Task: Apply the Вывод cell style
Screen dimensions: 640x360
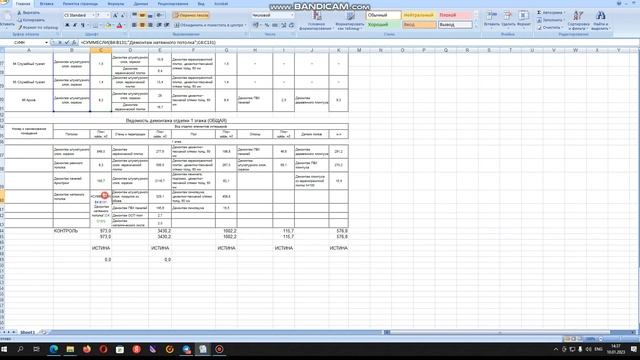Action: tap(454, 25)
